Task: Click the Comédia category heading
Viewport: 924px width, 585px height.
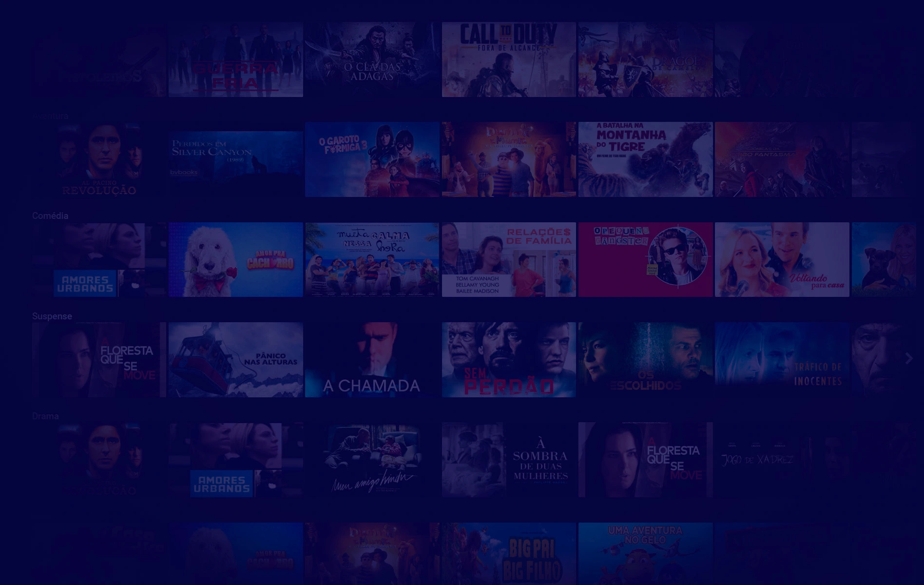Action: [50, 216]
